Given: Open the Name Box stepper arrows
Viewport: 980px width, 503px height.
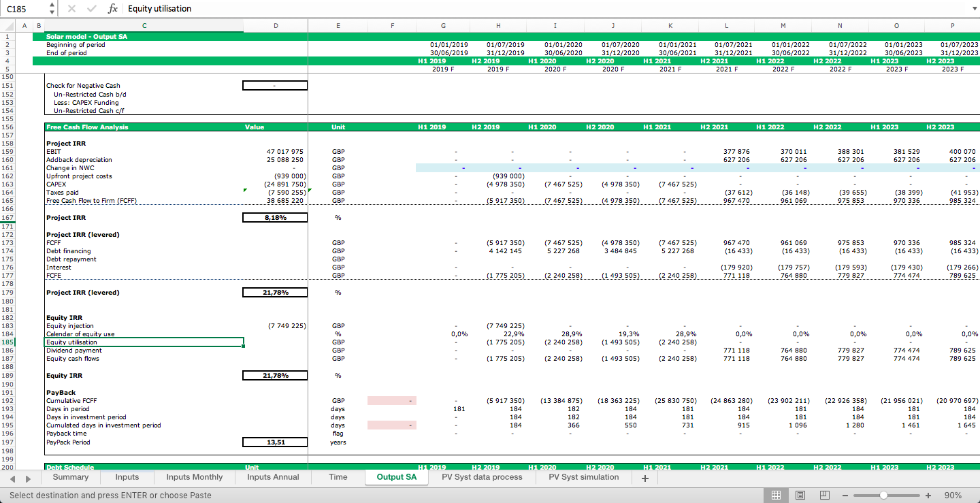Looking at the screenshot, I should (52, 9).
